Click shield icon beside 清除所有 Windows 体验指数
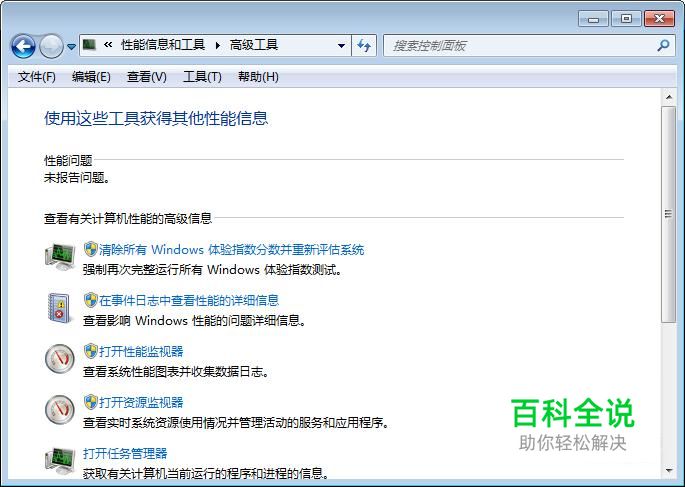 (90, 249)
